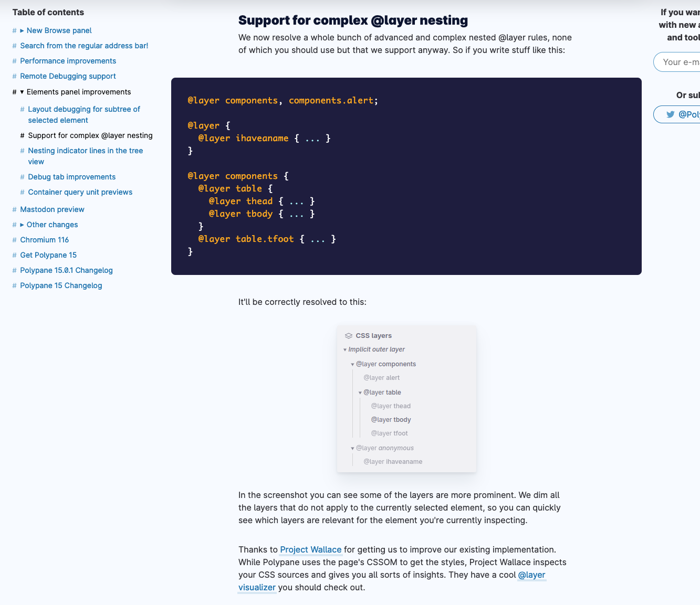
Task: Select "@layer tbody" in CSS layers
Action: (x=391, y=419)
